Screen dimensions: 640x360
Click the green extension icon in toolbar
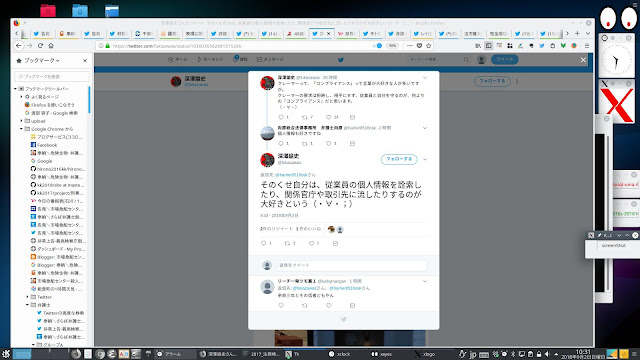(563, 46)
